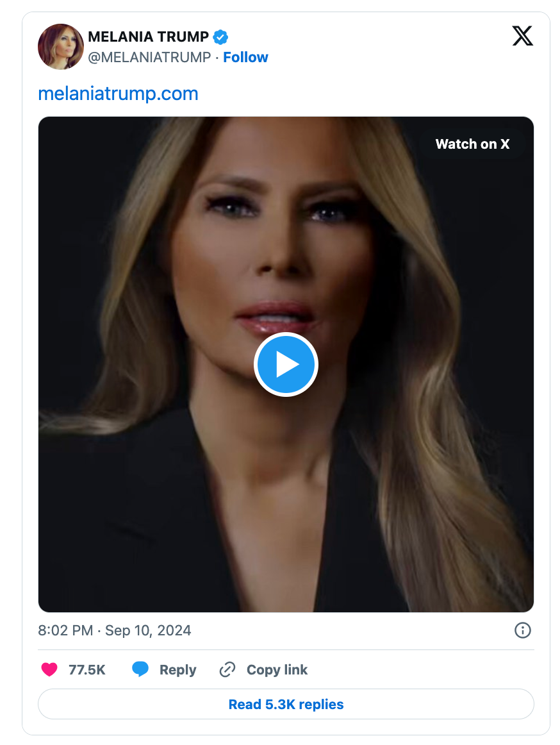Click the blue verified badge
The height and width of the screenshot is (745, 560).
click(221, 37)
